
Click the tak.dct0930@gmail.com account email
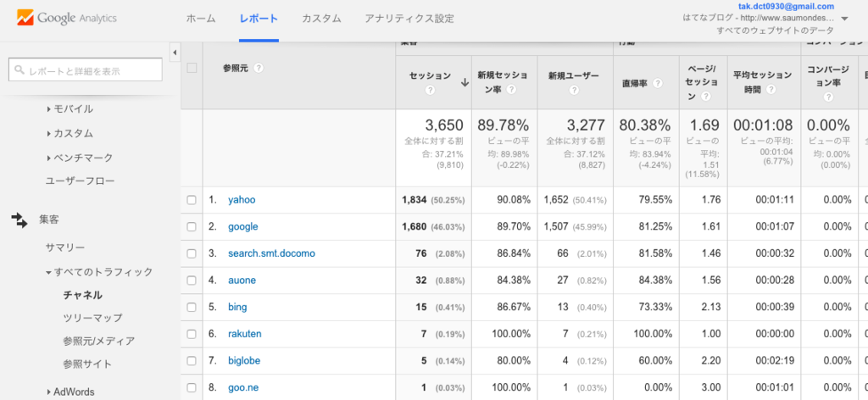[x=786, y=7]
